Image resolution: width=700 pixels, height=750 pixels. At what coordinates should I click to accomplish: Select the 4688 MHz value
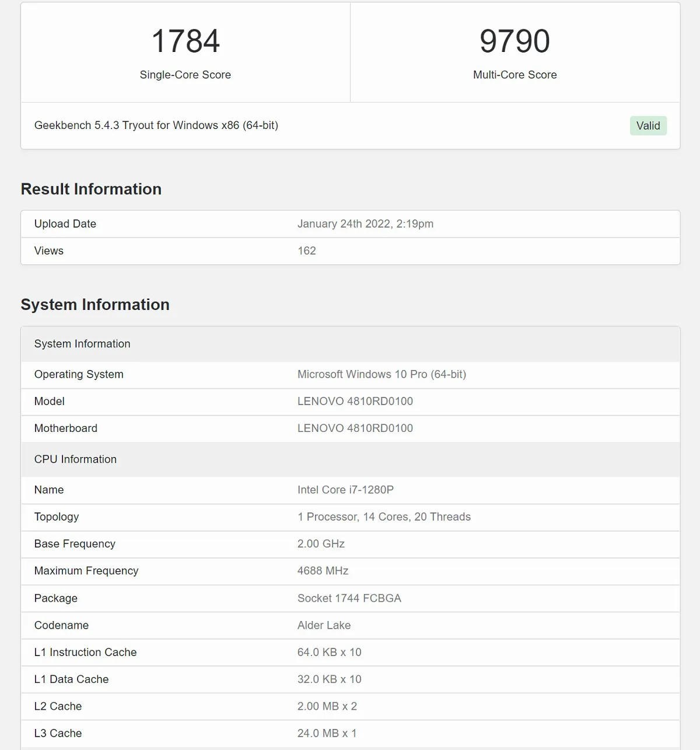tap(323, 571)
